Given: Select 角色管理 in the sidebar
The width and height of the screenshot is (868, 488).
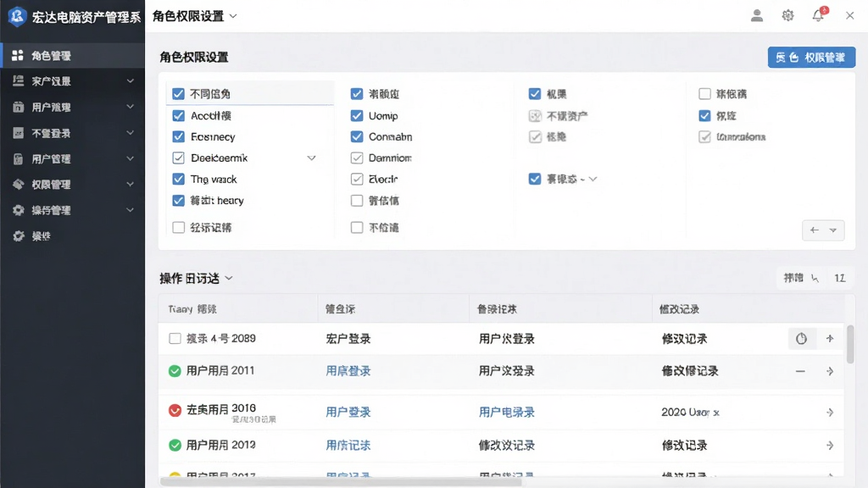Looking at the screenshot, I should [73, 55].
